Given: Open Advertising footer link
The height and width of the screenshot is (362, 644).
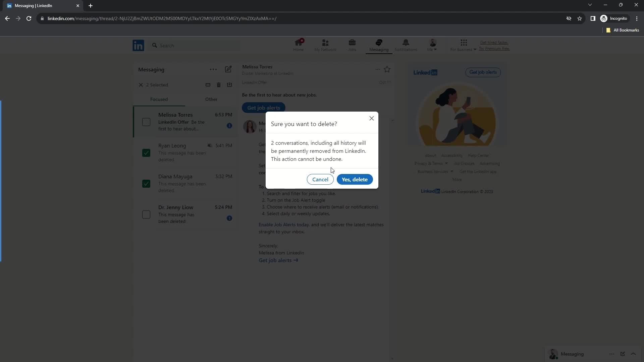Looking at the screenshot, I should [490, 164].
